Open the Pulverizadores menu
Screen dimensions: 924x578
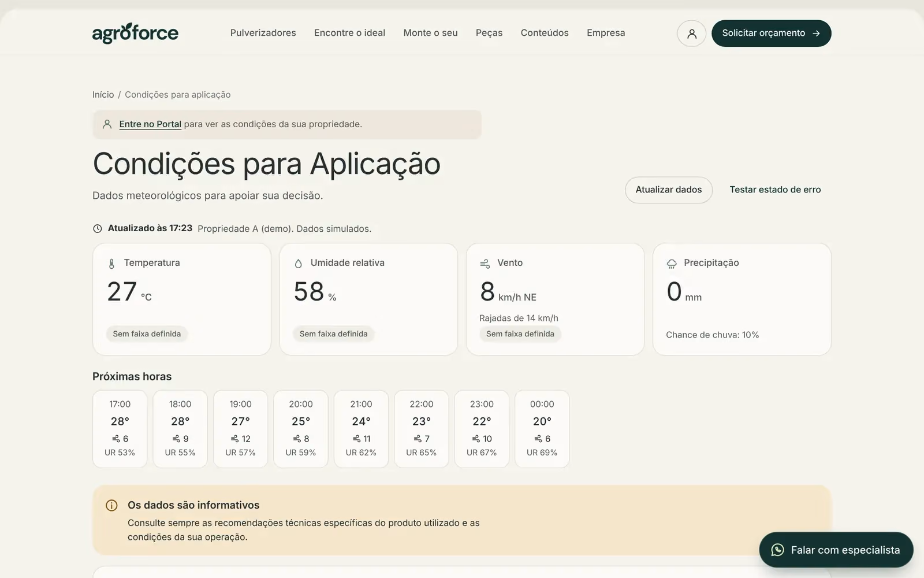click(263, 33)
